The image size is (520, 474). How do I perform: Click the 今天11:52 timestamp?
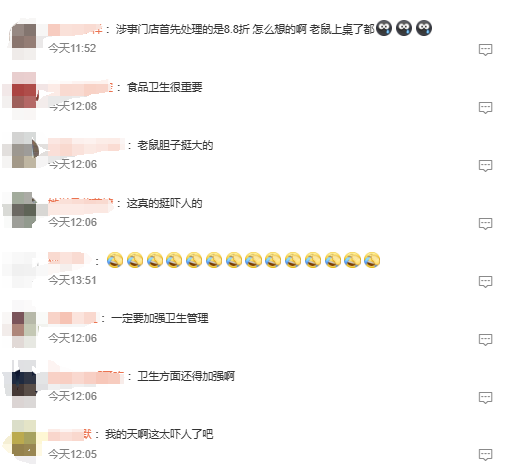tap(72, 48)
